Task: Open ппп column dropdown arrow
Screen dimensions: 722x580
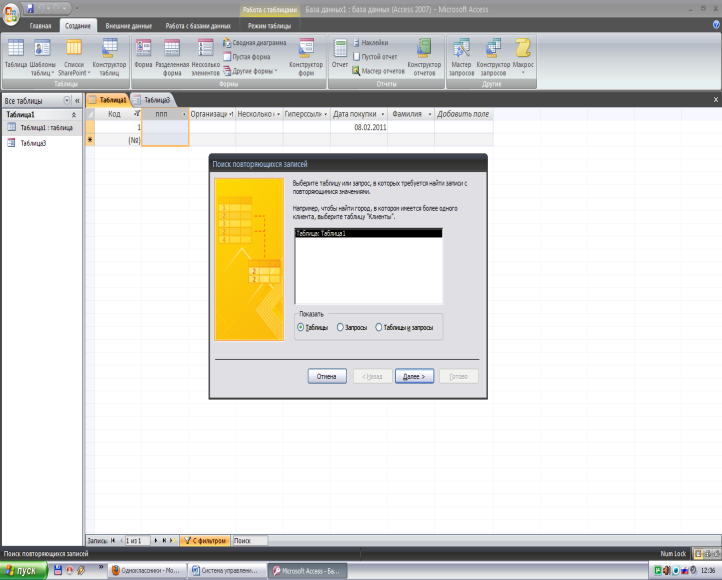Action: click(x=184, y=114)
